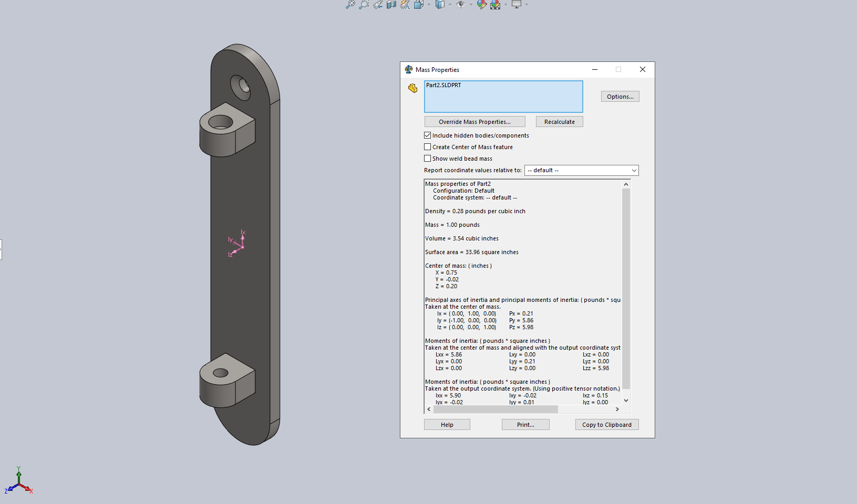Click Copy to Clipboard
Viewport: 857px width, 504px height.
point(606,425)
